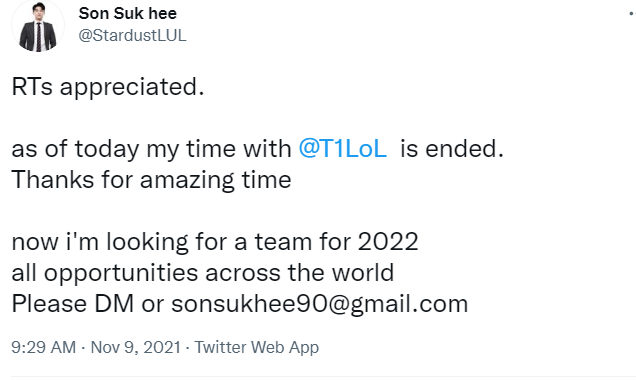Click the display name Son Suk hee
The height and width of the screenshot is (380, 636).
point(128,13)
